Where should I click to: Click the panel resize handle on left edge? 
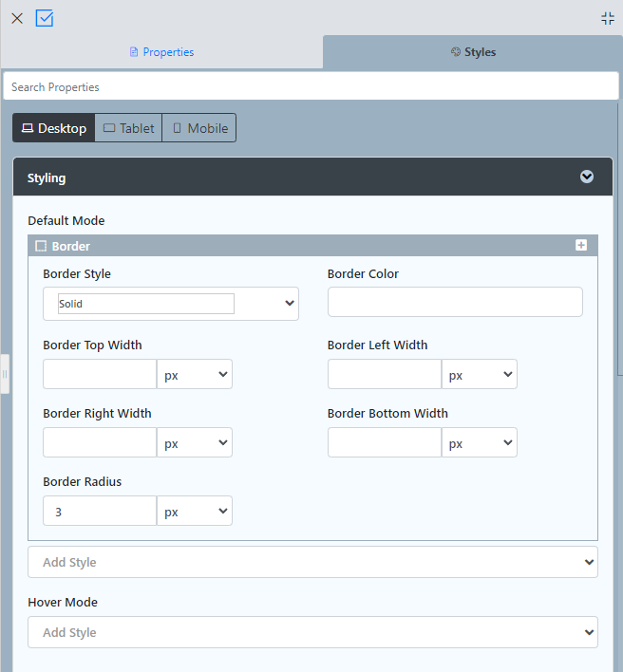click(x=5, y=374)
